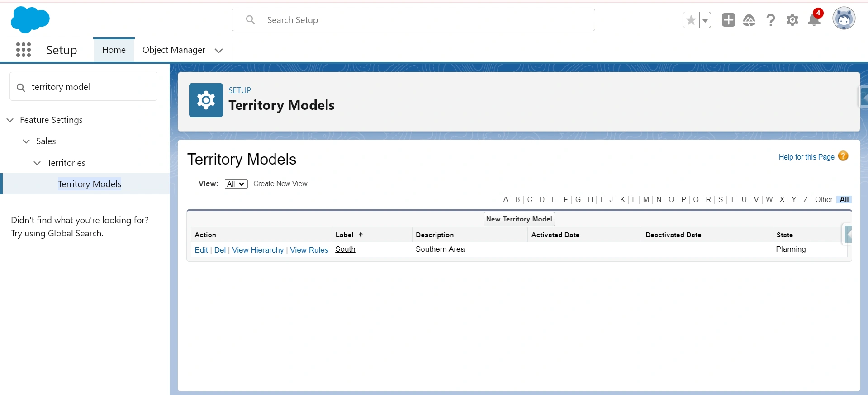868x395 pixels.
Task: Open the help question mark icon
Action: [x=771, y=20]
